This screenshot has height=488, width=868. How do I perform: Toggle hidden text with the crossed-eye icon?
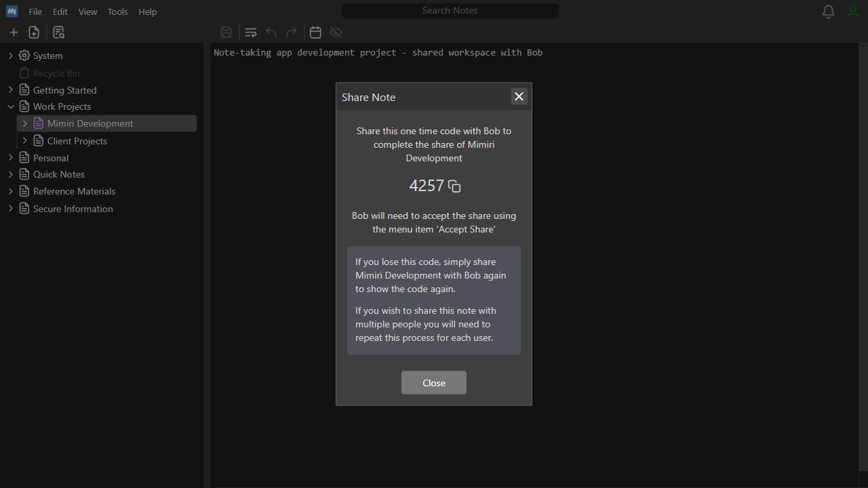(336, 32)
